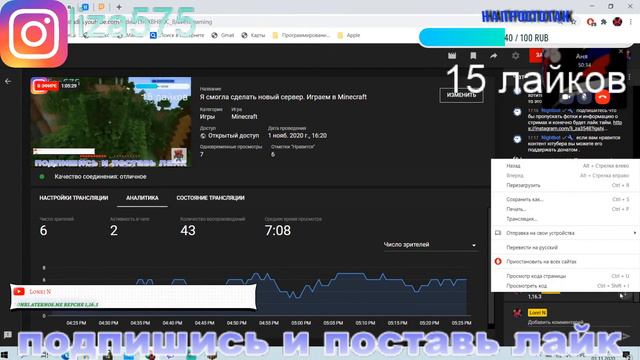Image resolution: width=640 pixels, height=360 pixels.
Task: Click the feedback icon at bottom left
Action: tap(8, 336)
